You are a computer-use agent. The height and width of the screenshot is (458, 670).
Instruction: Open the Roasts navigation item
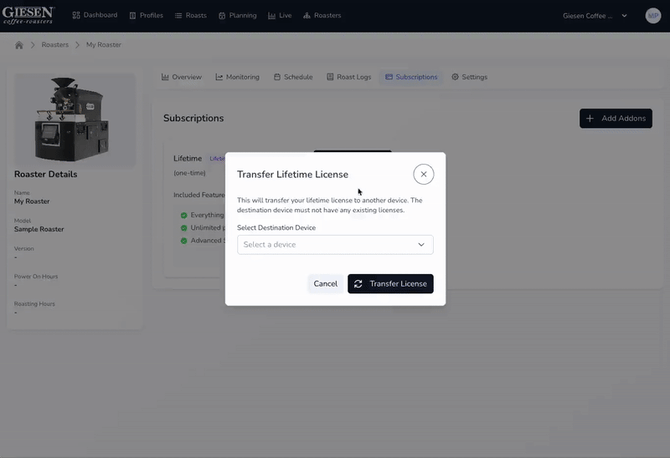(x=191, y=16)
